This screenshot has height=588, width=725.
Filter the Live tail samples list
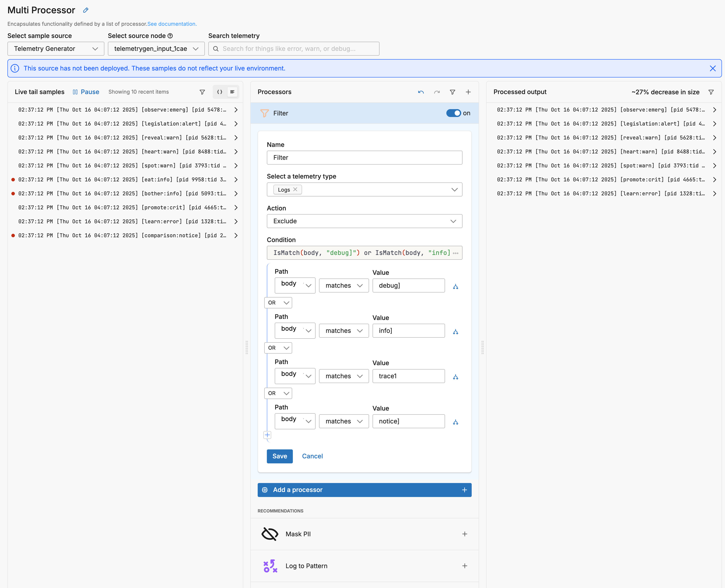click(202, 92)
